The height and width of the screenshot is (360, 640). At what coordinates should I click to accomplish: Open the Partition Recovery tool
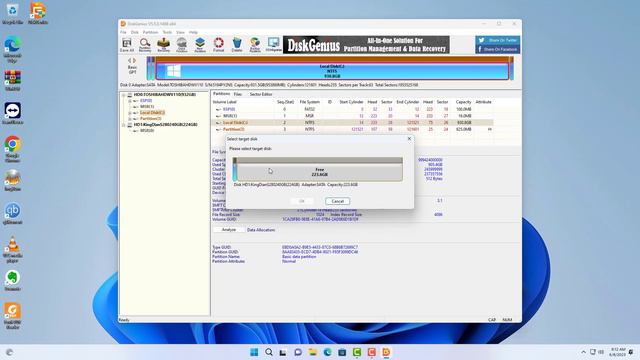(x=145, y=45)
